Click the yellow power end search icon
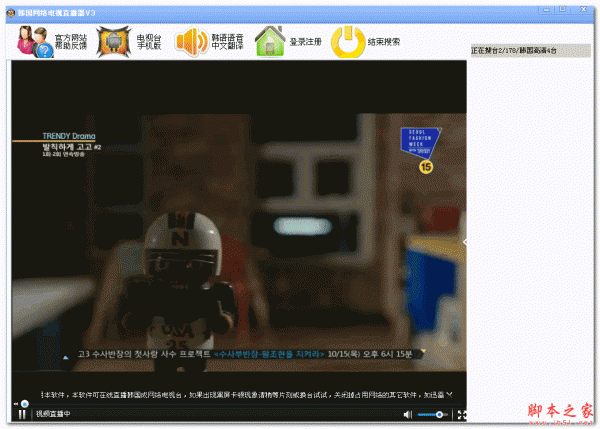Viewport: 600px width, 429px height. [x=348, y=42]
